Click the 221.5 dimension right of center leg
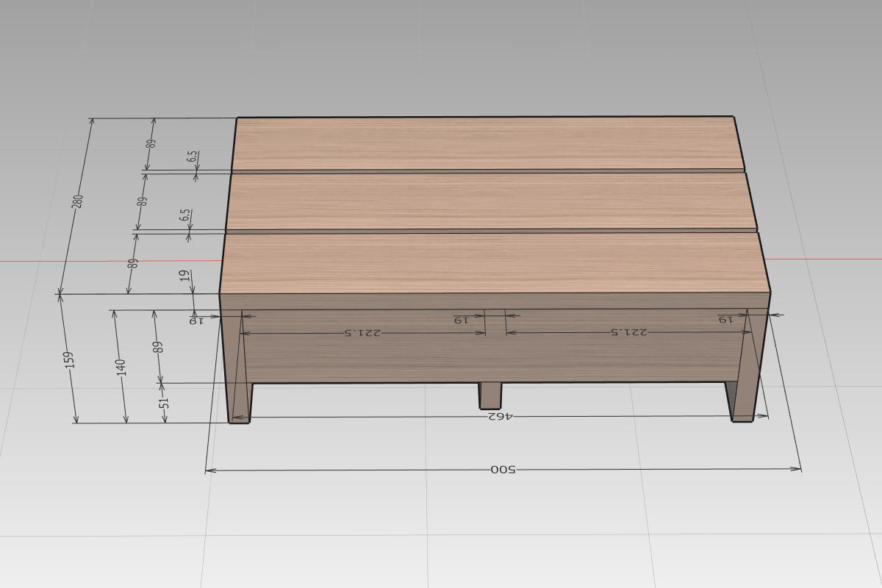The width and height of the screenshot is (882, 588). (629, 331)
